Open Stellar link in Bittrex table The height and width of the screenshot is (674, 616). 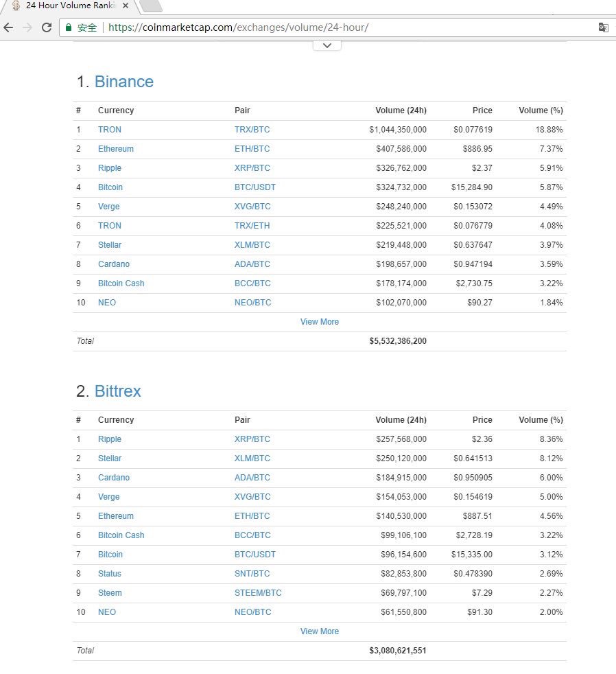click(x=110, y=458)
